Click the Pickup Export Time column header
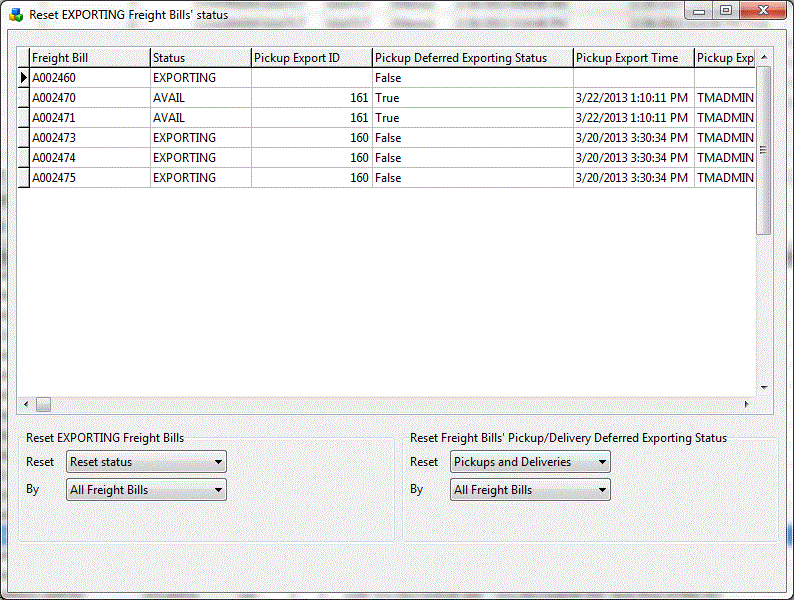The height and width of the screenshot is (600, 794). tap(633, 58)
